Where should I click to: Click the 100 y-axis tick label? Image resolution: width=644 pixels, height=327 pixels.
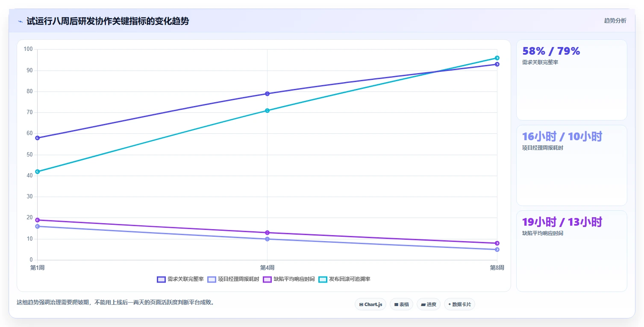tap(28, 49)
